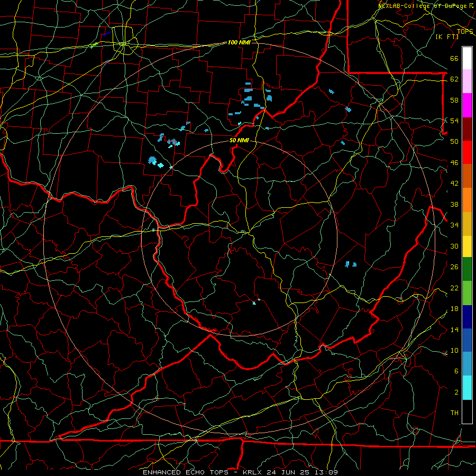This screenshot has height=476, width=476.
Task: Click the '[K FT]' units label
Action: [x=447, y=37]
